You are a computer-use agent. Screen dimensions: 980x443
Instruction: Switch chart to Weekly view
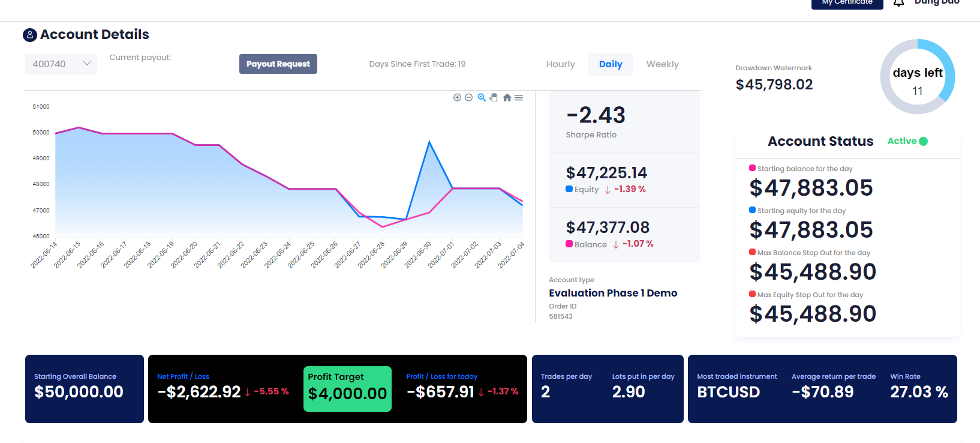click(662, 64)
